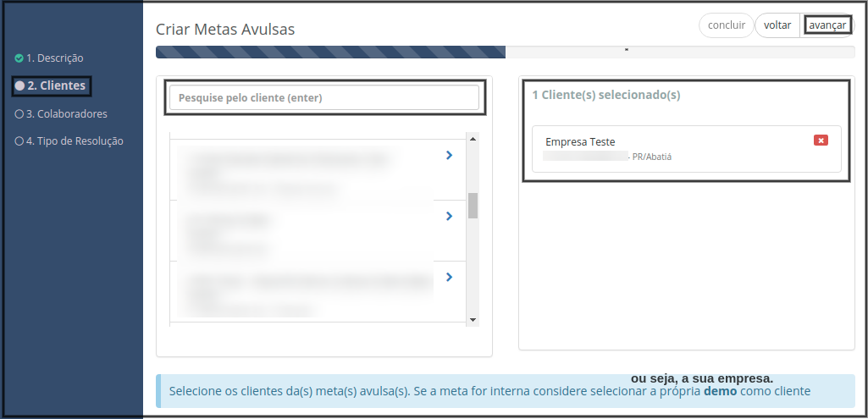The width and height of the screenshot is (868, 419).
Task: Click the concluir button
Action: click(727, 25)
